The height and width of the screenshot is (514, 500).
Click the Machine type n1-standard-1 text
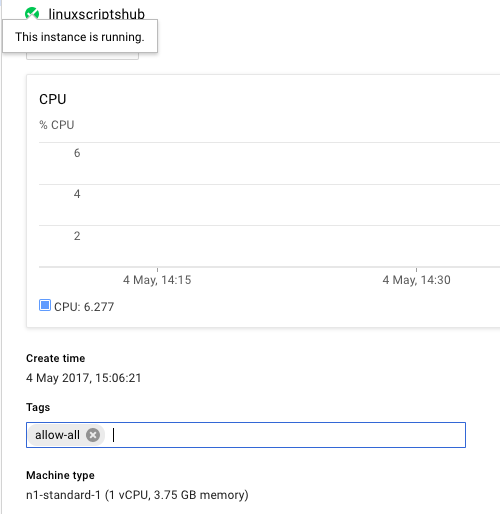click(137, 495)
